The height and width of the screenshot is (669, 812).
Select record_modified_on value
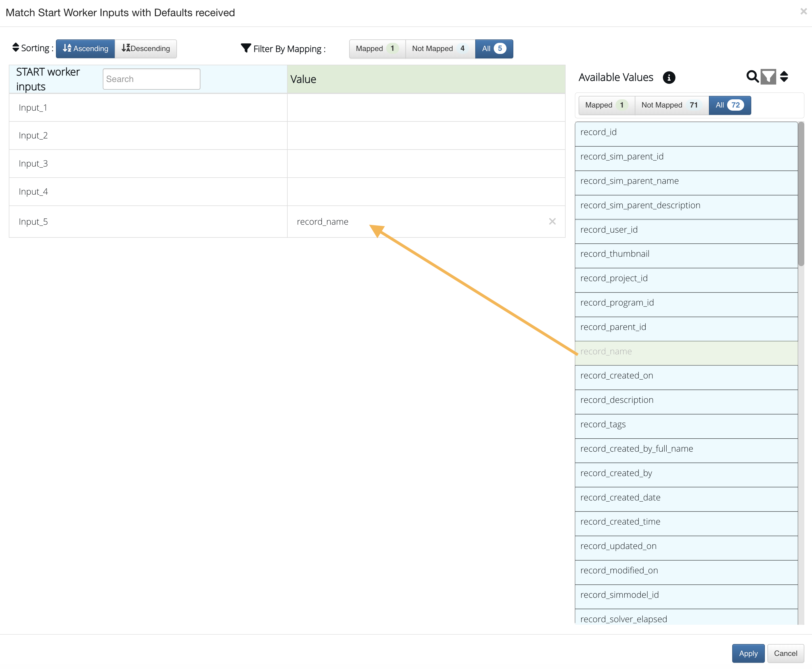pyautogui.click(x=686, y=572)
